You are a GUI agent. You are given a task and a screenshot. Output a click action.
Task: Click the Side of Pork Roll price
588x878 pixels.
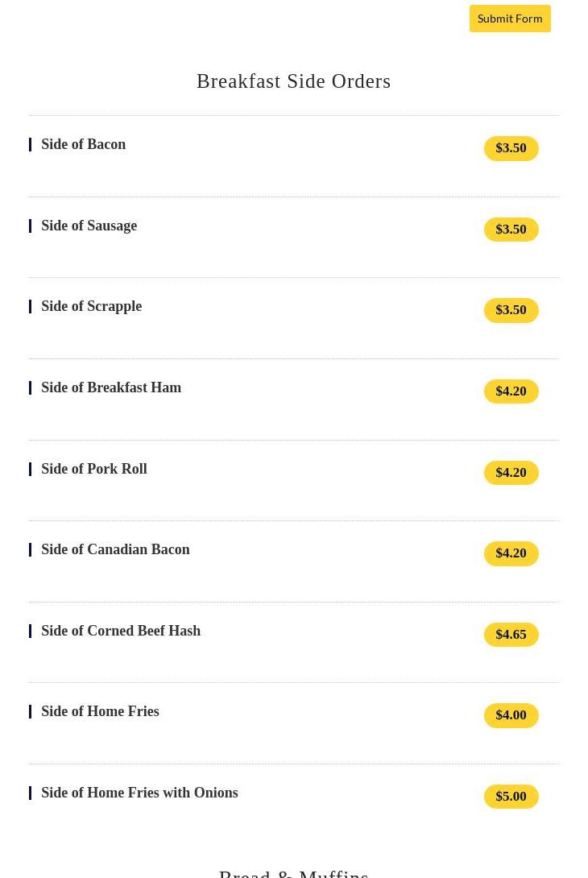[511, 473]
